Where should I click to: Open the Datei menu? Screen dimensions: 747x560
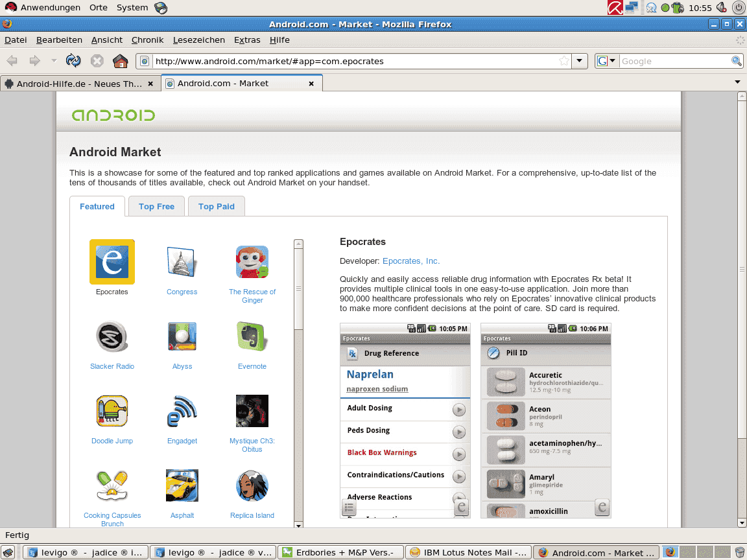point(16,40)
